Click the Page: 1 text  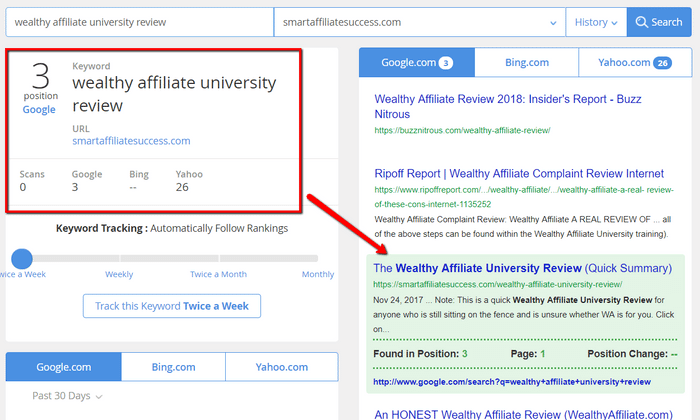(528, 354)
